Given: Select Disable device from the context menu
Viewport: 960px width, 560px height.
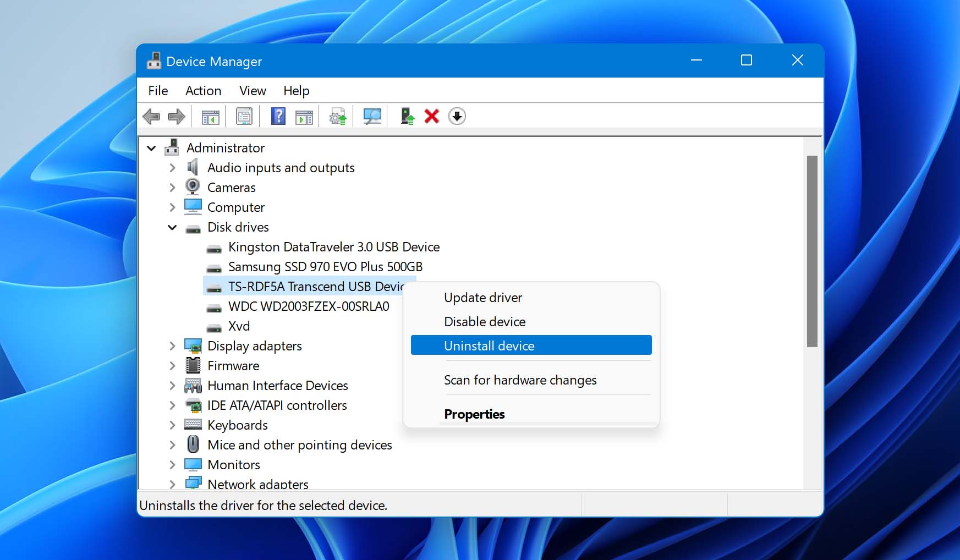Looking at the screenshot, I should coord(484,321).
